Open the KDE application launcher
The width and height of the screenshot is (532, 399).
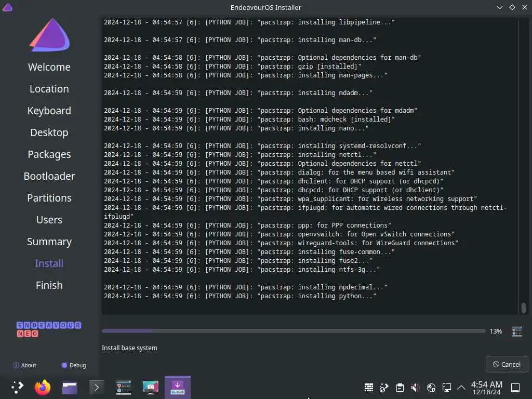(17, 387)
